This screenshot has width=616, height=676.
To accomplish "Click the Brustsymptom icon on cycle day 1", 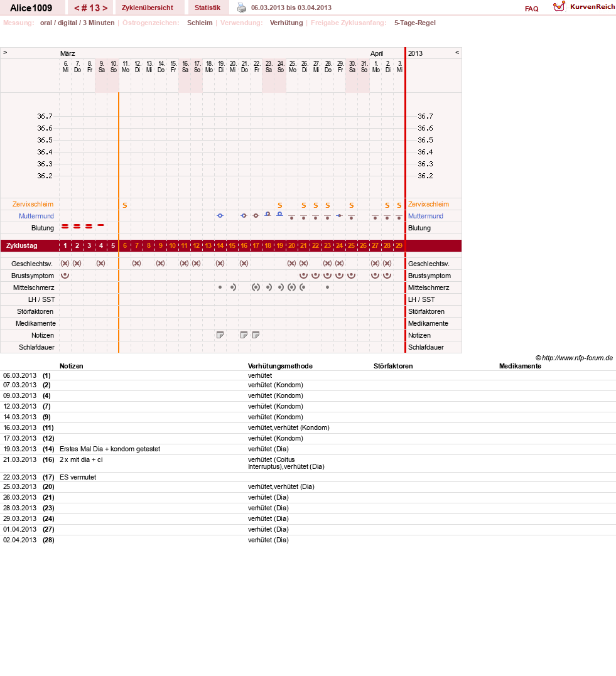I will (x=65, y=275).
